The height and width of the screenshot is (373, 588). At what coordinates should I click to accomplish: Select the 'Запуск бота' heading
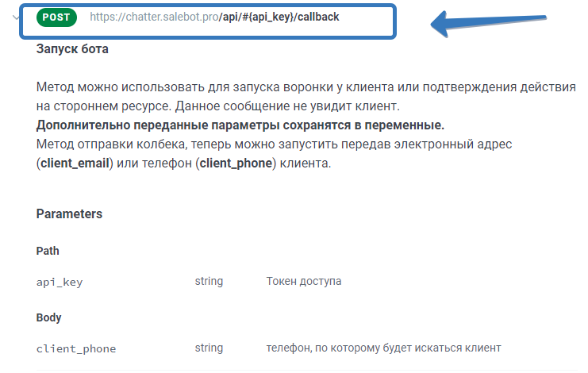tap(72, 49)
